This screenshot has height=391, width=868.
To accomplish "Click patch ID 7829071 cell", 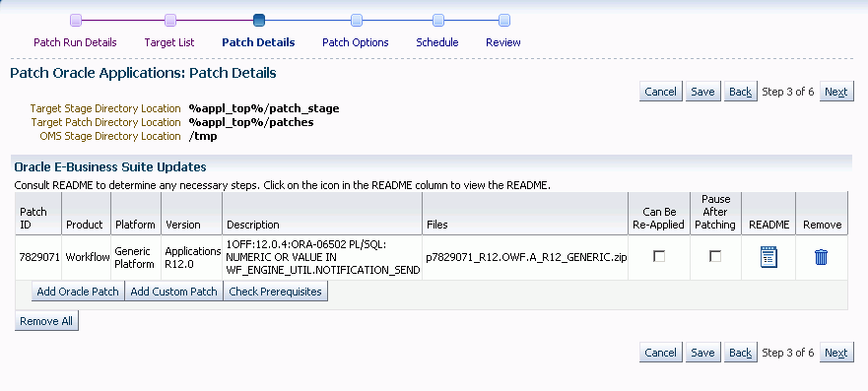I will click(x=39, y=257).
